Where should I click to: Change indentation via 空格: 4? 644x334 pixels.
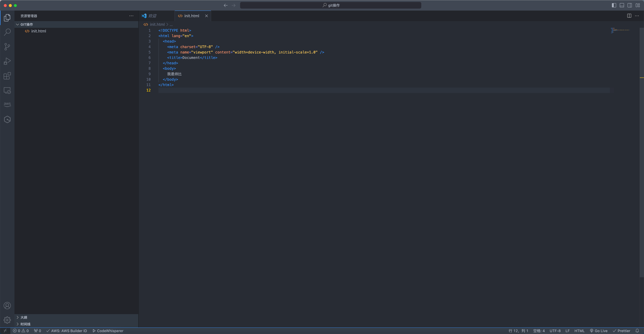pos(539,331)
